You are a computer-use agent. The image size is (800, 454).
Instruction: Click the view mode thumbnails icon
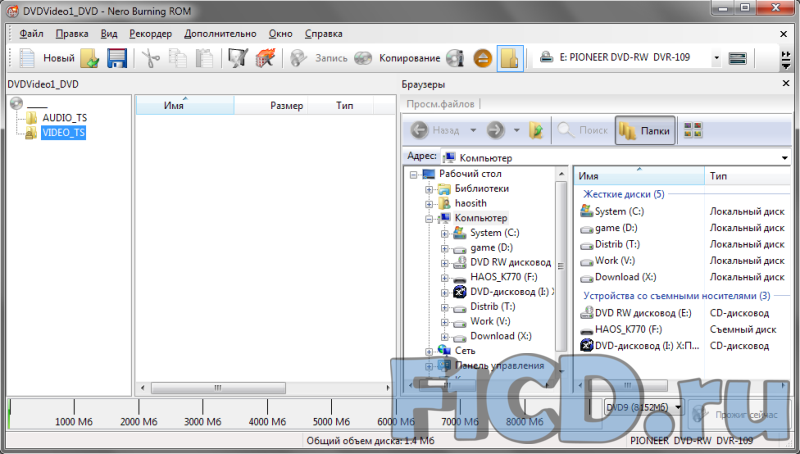tap(693, 131)
